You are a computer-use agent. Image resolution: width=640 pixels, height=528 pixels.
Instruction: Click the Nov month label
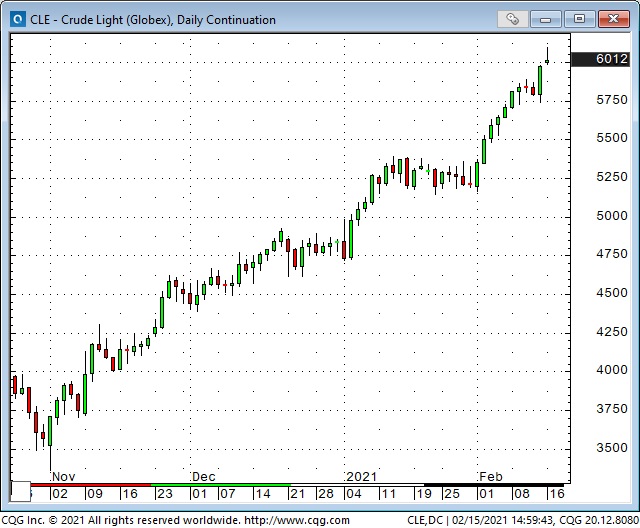pyautogui.click(x=64, y=477)
